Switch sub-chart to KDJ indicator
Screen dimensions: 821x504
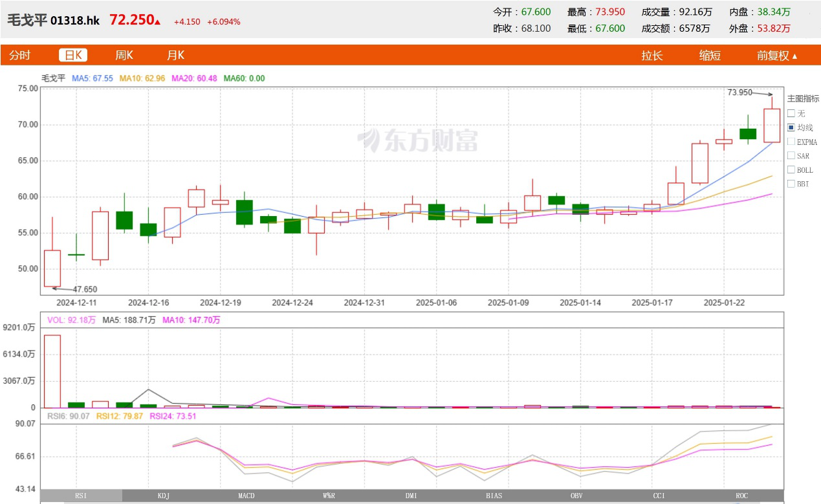pos(164,496)
